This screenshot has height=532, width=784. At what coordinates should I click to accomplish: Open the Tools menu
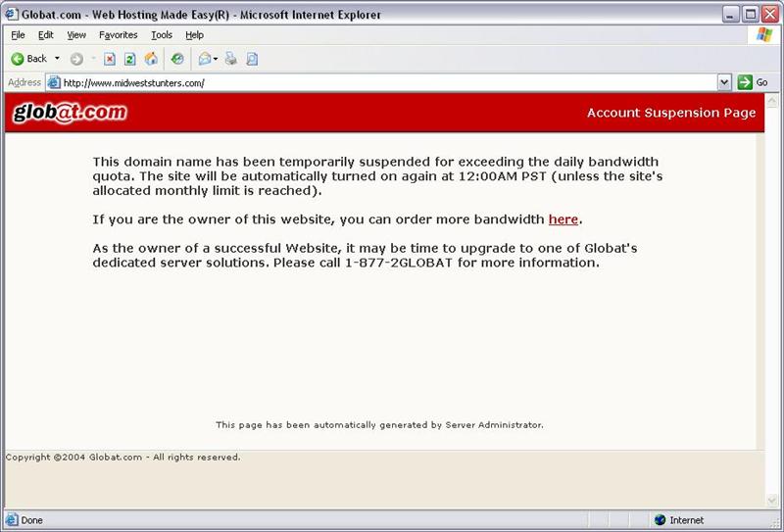pos(162,34)
